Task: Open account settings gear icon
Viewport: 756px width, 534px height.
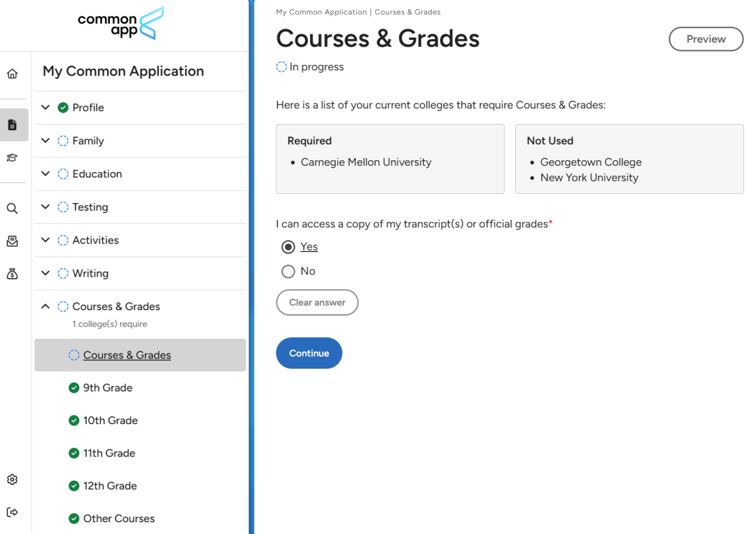Action: click(13, 479)
